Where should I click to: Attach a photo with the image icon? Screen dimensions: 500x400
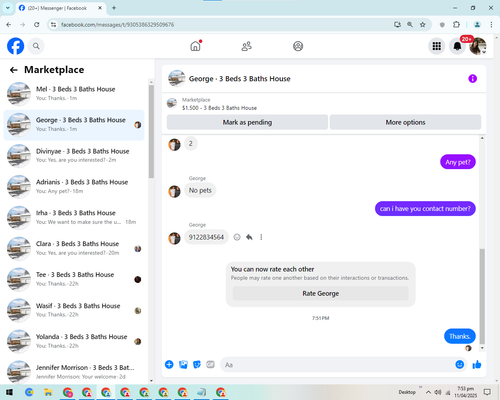pos(183,364)
